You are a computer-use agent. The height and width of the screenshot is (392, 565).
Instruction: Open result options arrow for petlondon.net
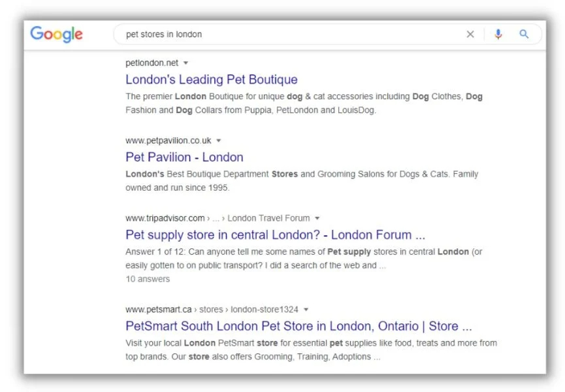[186, 63]
